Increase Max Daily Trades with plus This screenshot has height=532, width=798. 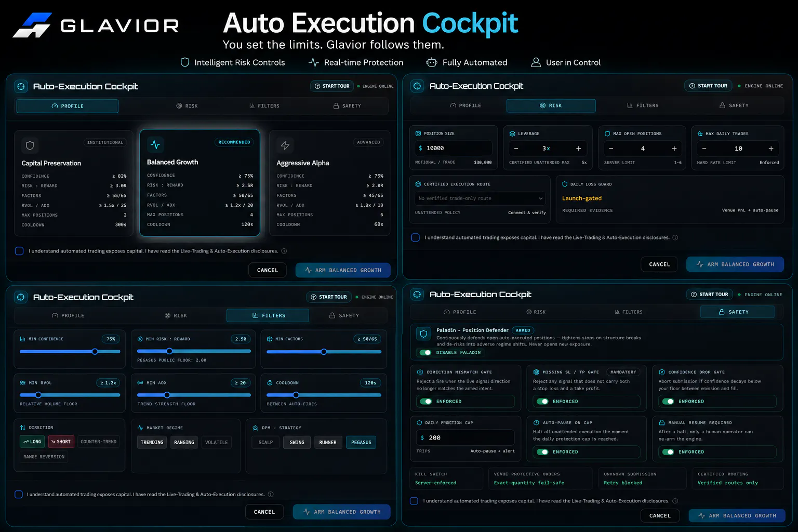point(771,149)
